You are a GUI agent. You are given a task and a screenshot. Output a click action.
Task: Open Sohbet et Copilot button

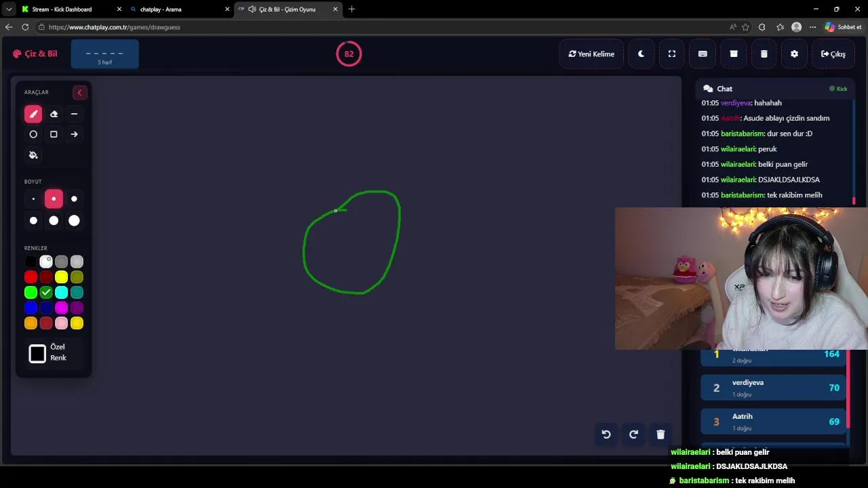[x=844, y=27]
